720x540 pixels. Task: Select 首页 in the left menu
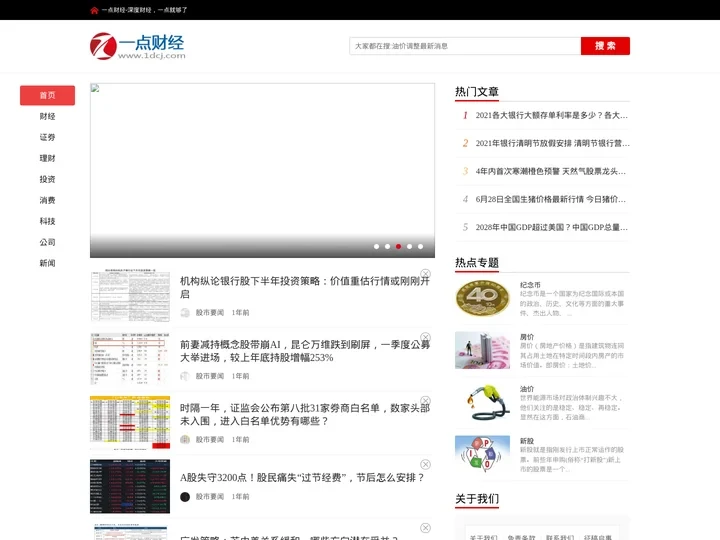coord(47,96)
